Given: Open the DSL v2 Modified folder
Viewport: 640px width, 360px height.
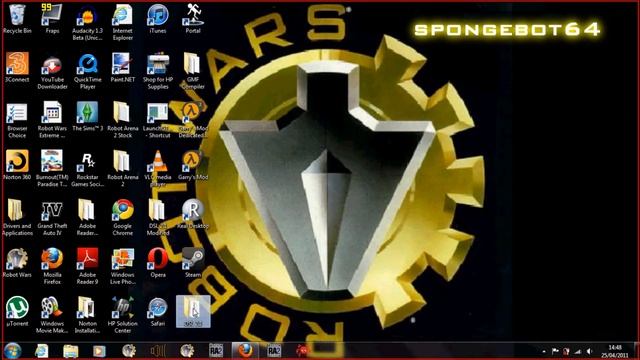Looking at the screenshot, I should (158, 218).
